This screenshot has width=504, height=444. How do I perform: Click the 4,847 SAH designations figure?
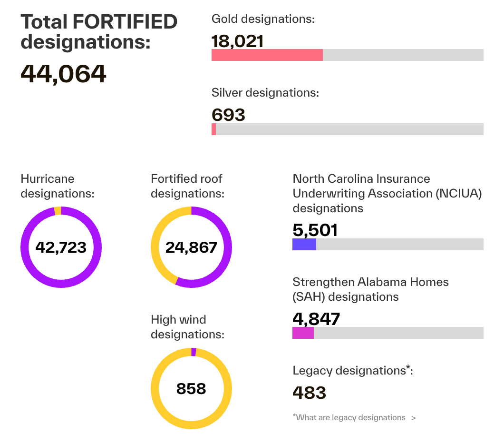(316, 319)
